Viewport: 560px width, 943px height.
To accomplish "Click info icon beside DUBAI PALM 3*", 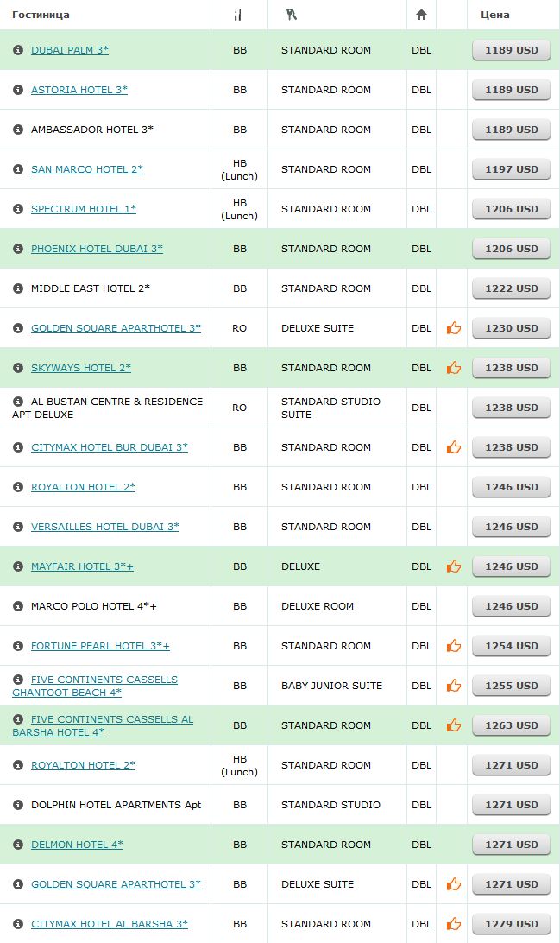I will [18, 50].
